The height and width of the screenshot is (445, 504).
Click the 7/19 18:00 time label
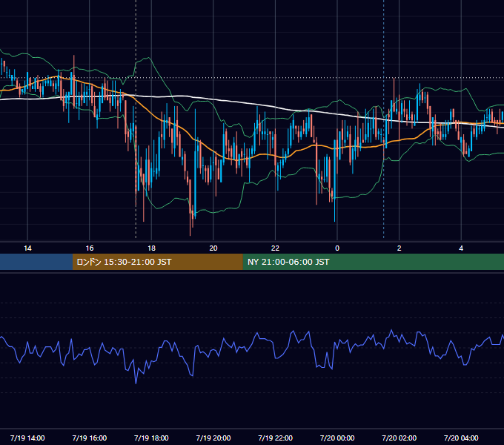tap(151, 438)
